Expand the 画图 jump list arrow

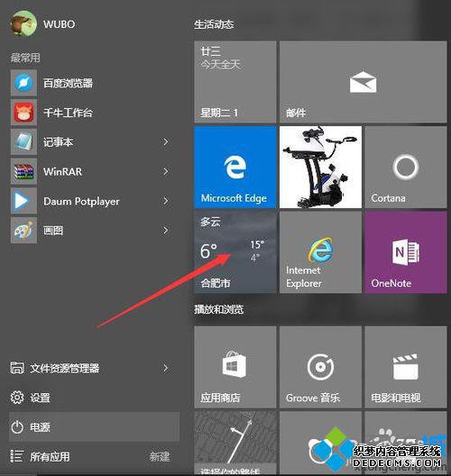click(166, 230)
